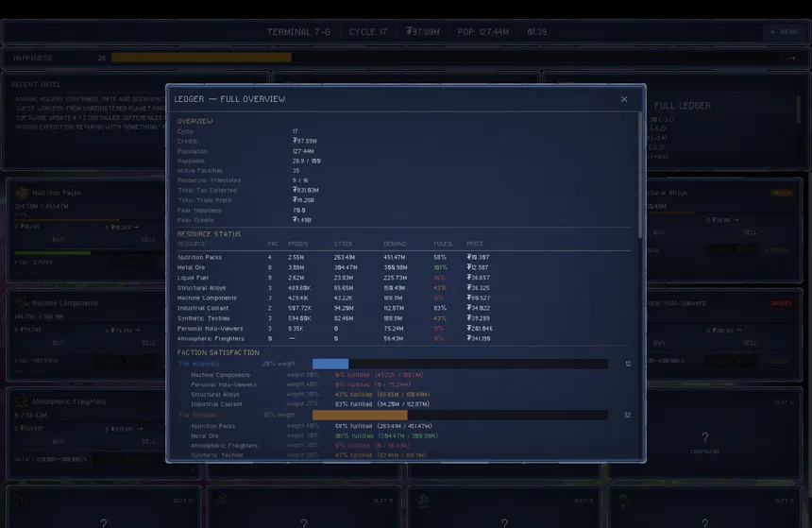
Task: Click the POP 127.44M readout
Action: coord(483,32)
